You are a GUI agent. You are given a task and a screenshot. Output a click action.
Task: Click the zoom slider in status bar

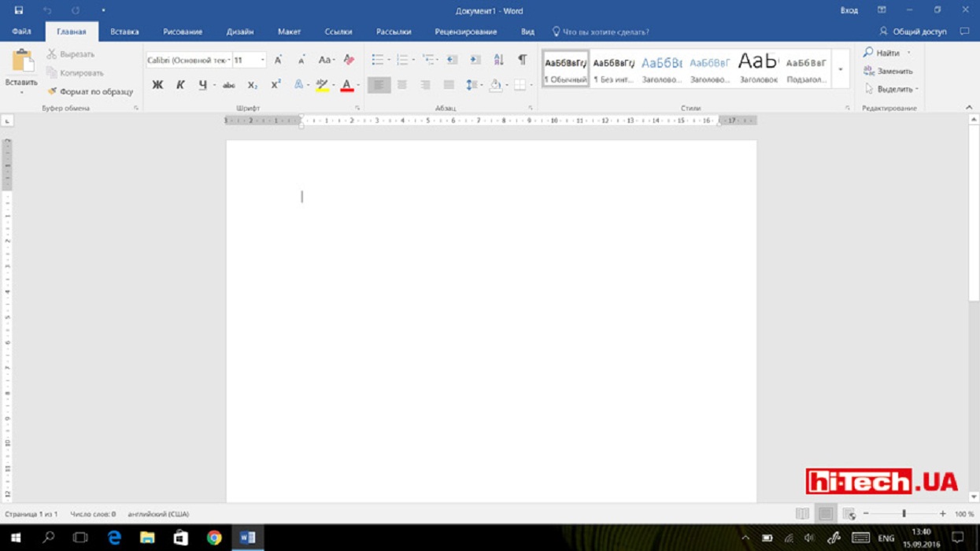(904, 514)
